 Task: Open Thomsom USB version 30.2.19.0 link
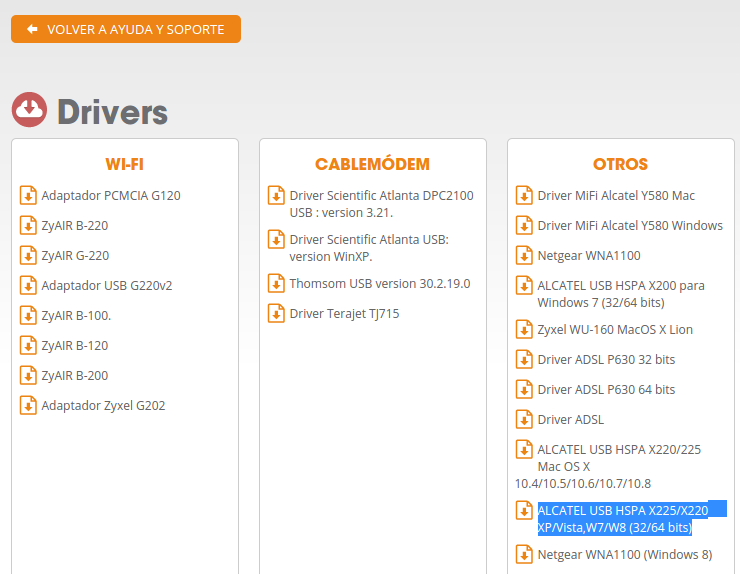click(380, 284)
